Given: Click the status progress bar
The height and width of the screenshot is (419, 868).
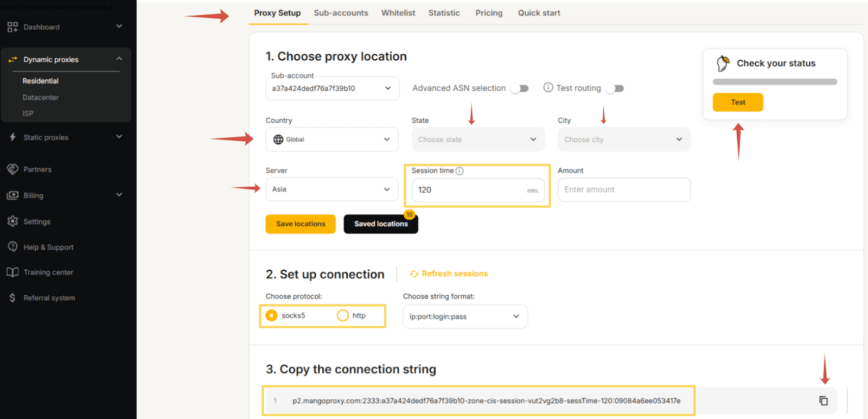Looking at the screenshot, I should click(x=774, y=81).
